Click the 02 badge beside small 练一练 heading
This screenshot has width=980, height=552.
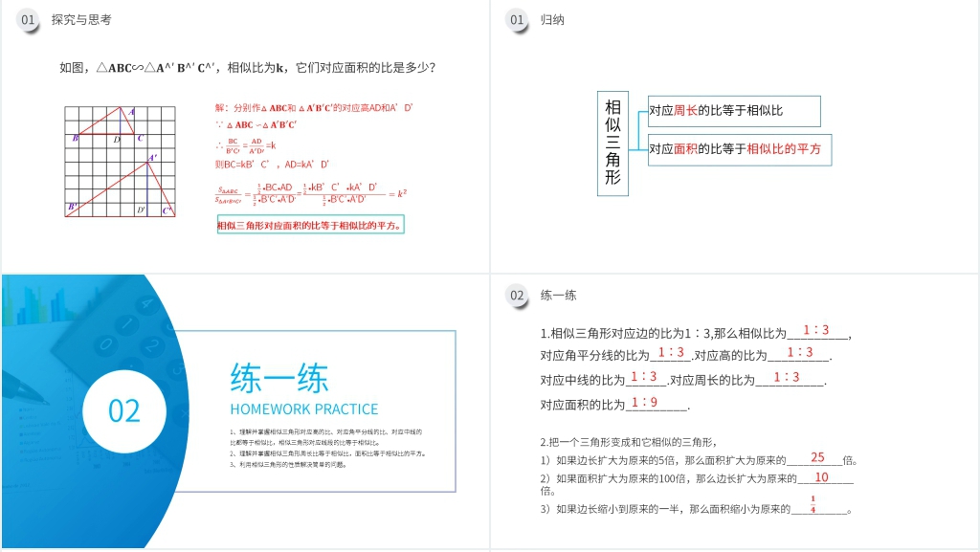coord(517,296)
